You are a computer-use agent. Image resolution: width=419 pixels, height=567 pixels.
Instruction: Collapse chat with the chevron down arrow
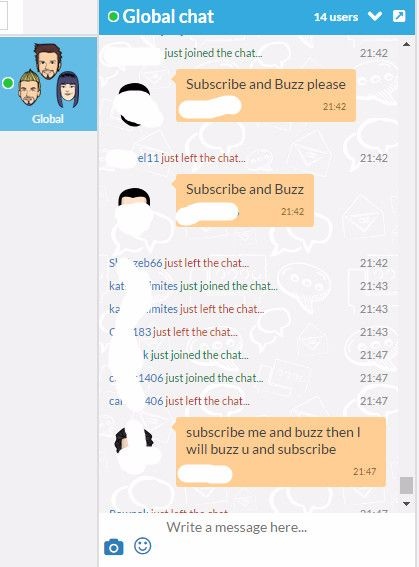375,16
